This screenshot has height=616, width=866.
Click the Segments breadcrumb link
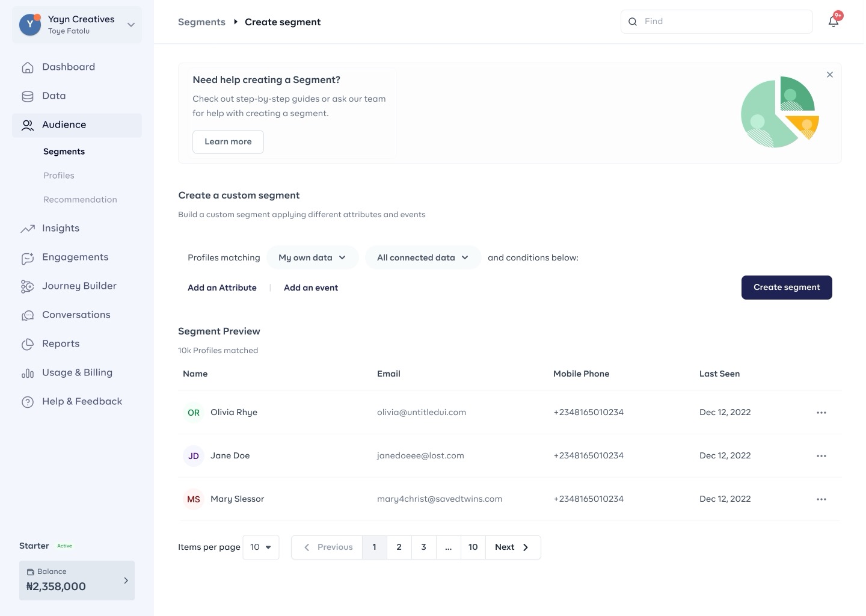point(201,22)
